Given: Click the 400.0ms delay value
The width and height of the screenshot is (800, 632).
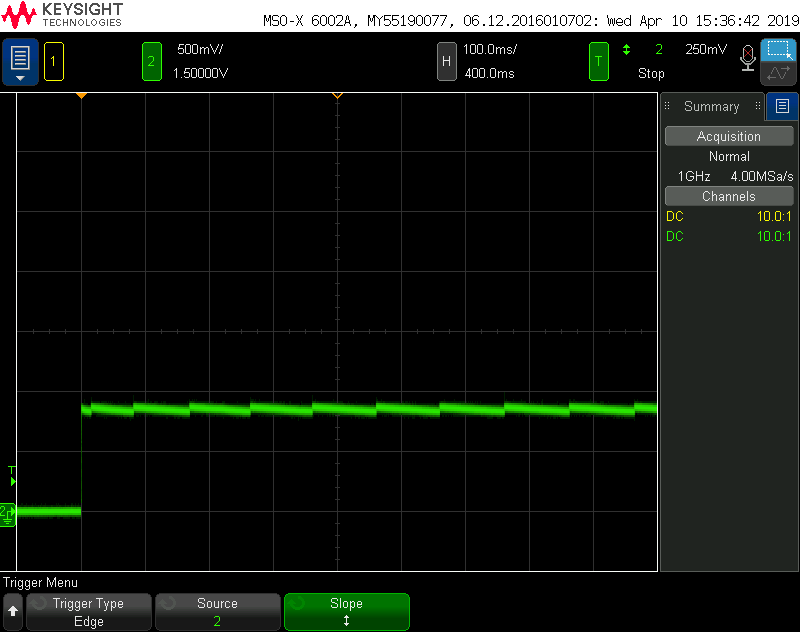Looking at the screenshot, I should (489, 73).
